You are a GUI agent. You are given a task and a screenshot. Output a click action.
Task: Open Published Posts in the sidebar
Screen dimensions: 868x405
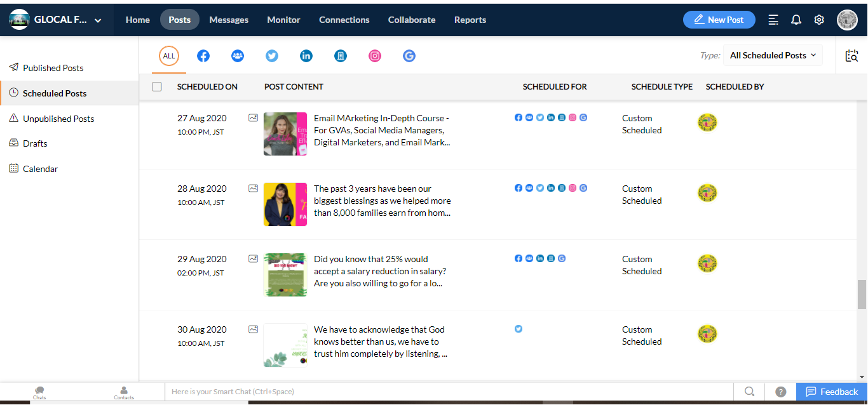click(x=53, y=68)
